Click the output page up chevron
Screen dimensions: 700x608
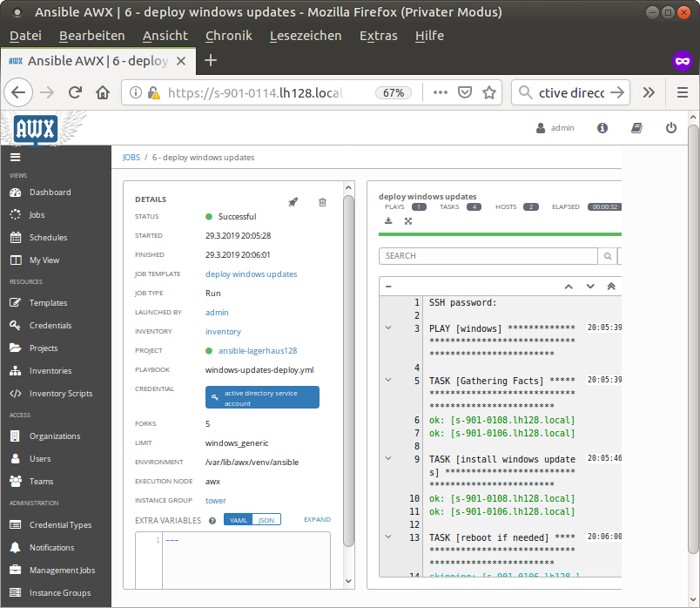569,287
